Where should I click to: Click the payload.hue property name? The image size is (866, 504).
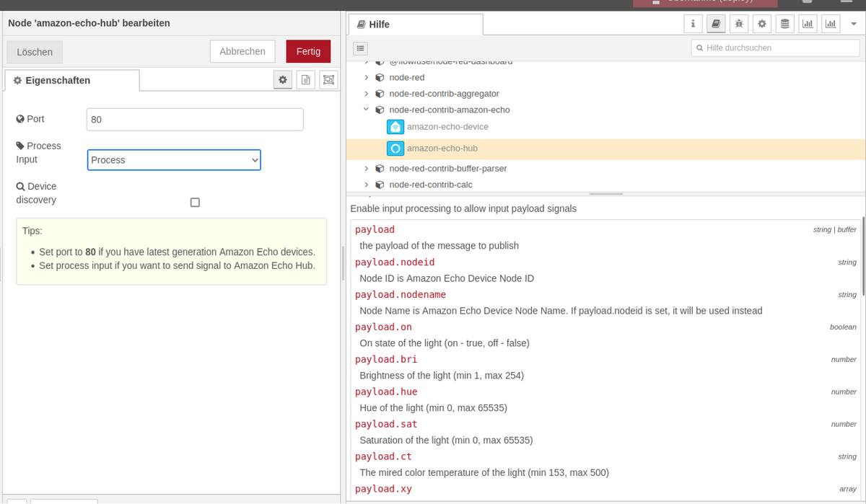386,392
